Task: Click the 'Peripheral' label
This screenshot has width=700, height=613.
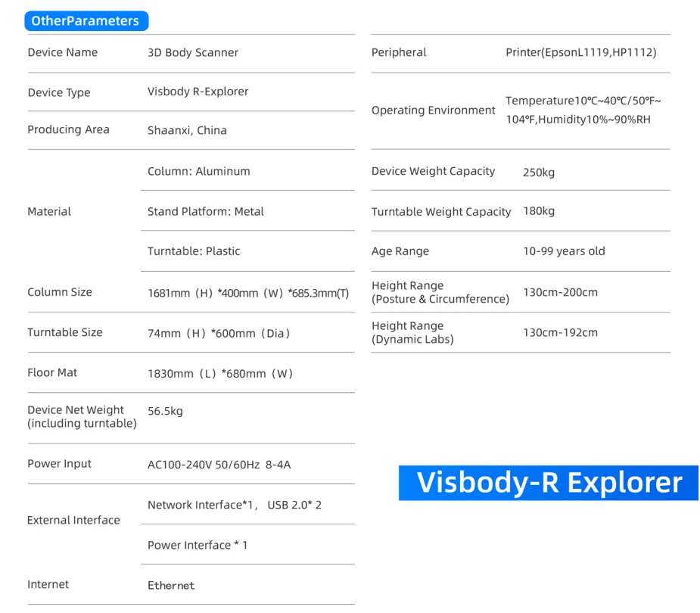Action: [x=399, y=53]
